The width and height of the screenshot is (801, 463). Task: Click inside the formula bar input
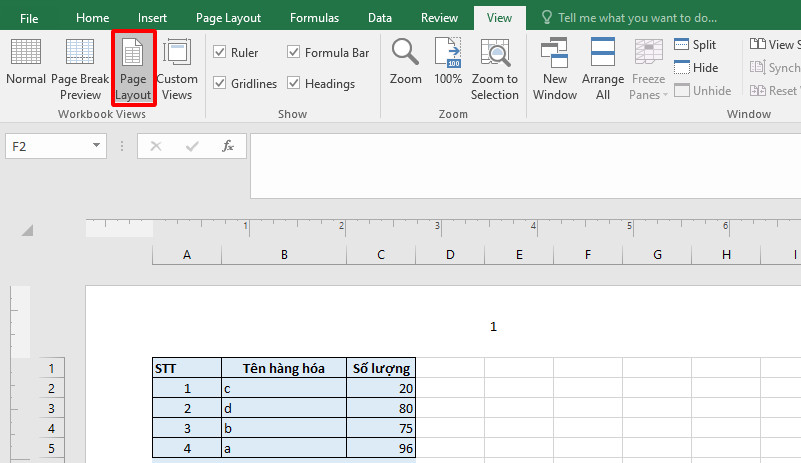tap(525, 166)
